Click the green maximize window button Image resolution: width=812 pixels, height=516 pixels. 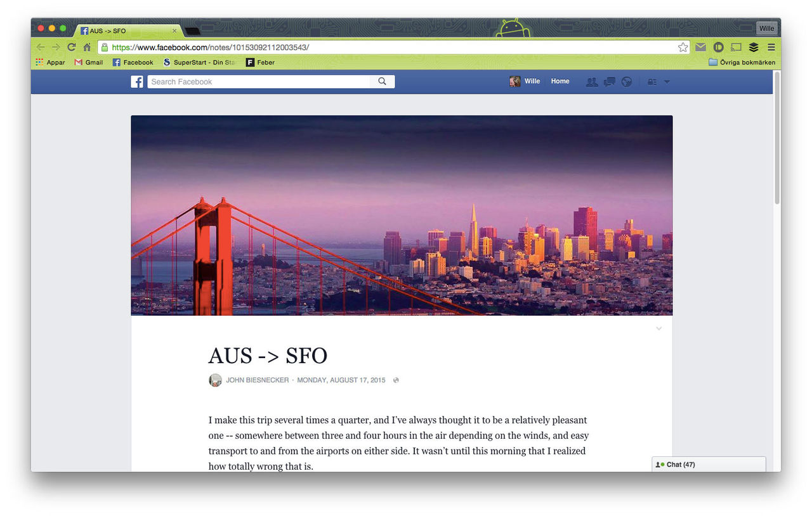coord(63,29)
